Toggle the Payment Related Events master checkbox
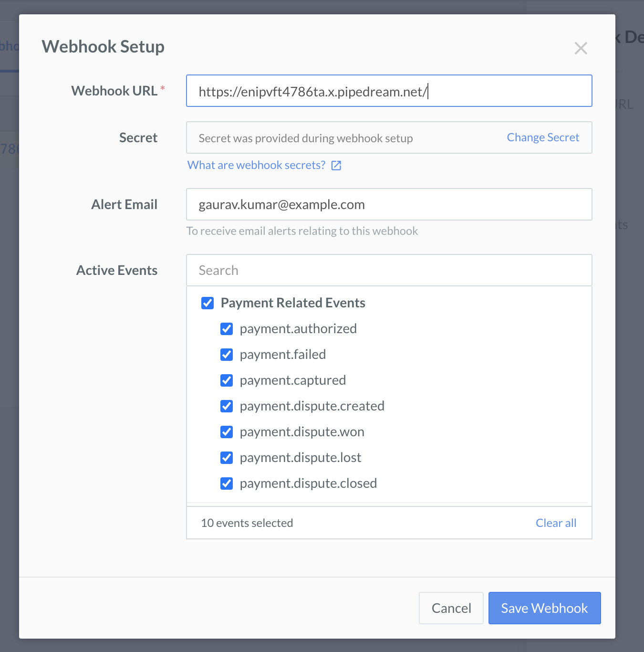This screenshot has width=644, height=652. (x=208, y=303)
